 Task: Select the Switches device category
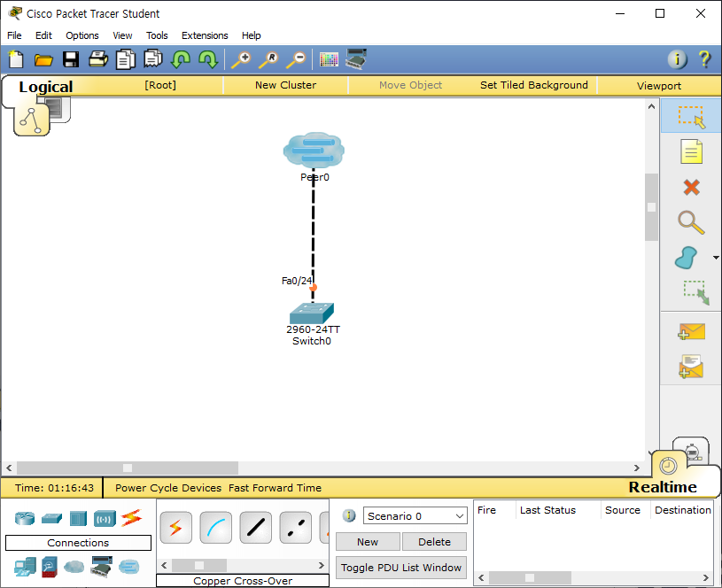[x=51, y=518]
